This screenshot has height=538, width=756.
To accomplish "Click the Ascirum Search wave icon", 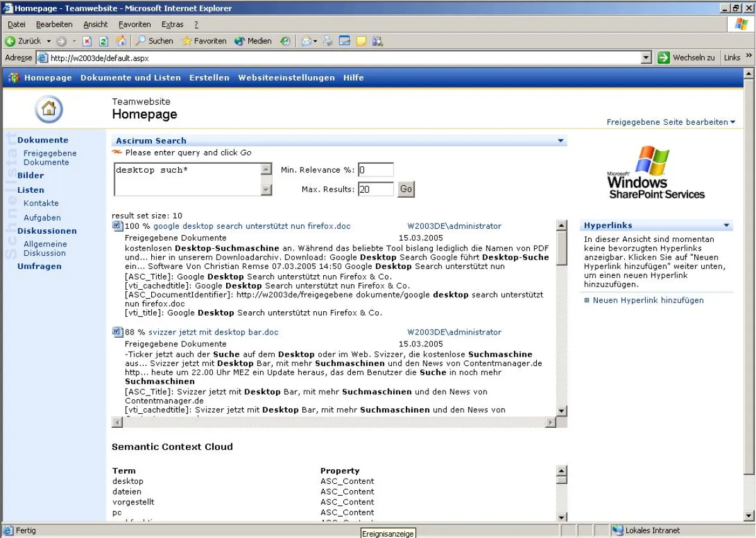I will tap(117, 152).
